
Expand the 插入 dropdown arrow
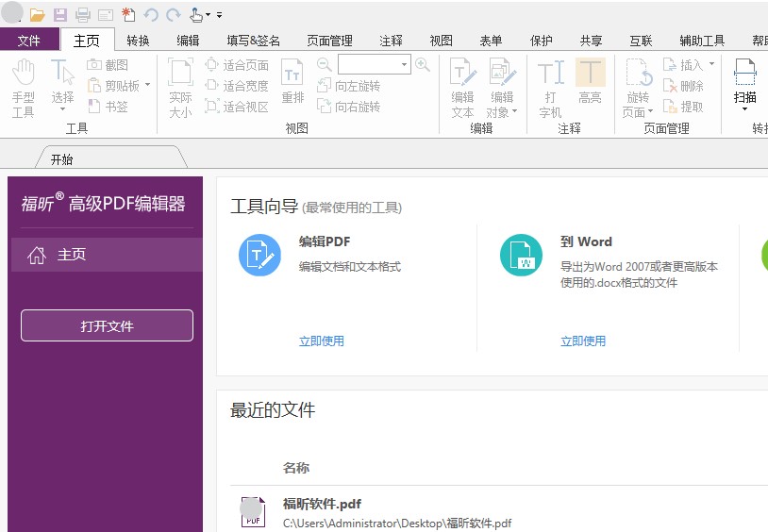711,64
